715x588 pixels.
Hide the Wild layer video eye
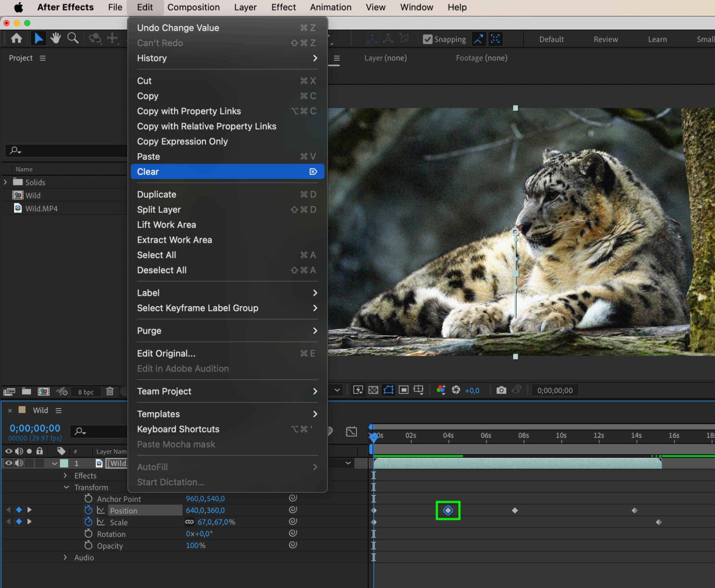pyautogui.click(x=9, y=463)
